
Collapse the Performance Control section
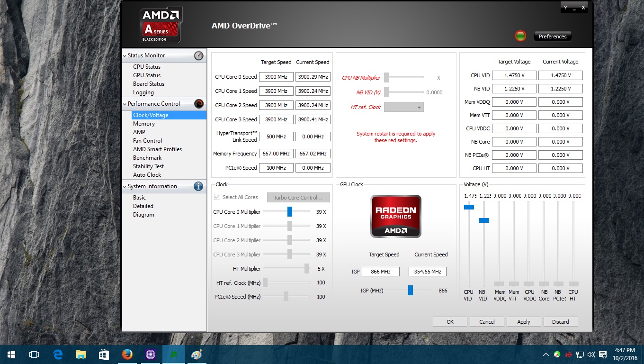click(125, 103)
